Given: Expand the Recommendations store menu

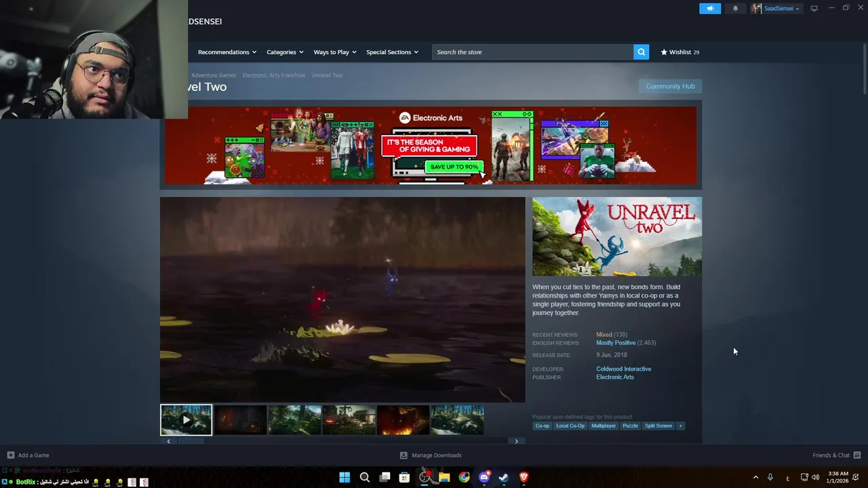Looking at the screenshot, I should pyautogui.click(x=227, y=52).
